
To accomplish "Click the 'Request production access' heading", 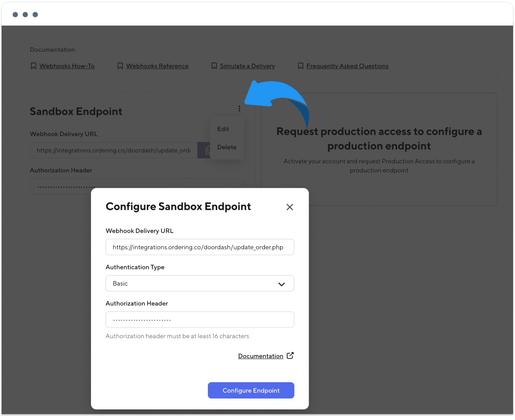I will (x=379, y=139).
